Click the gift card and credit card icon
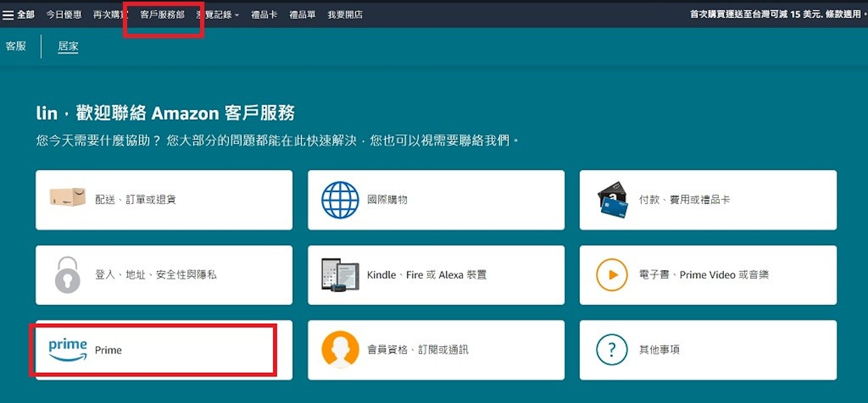The height and width of the screenshot is (403, 868). click(613, 200)
